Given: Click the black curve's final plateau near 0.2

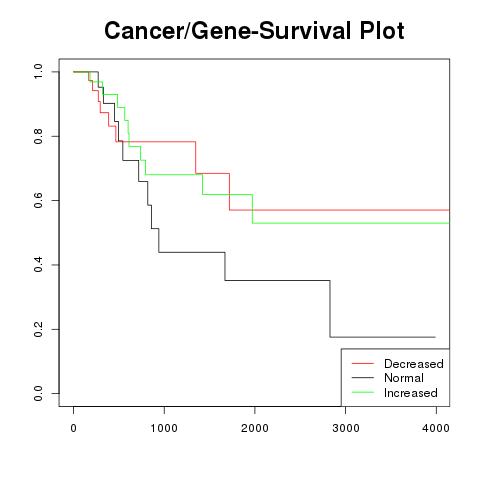Looking at the screenshot, I should 383,337.
